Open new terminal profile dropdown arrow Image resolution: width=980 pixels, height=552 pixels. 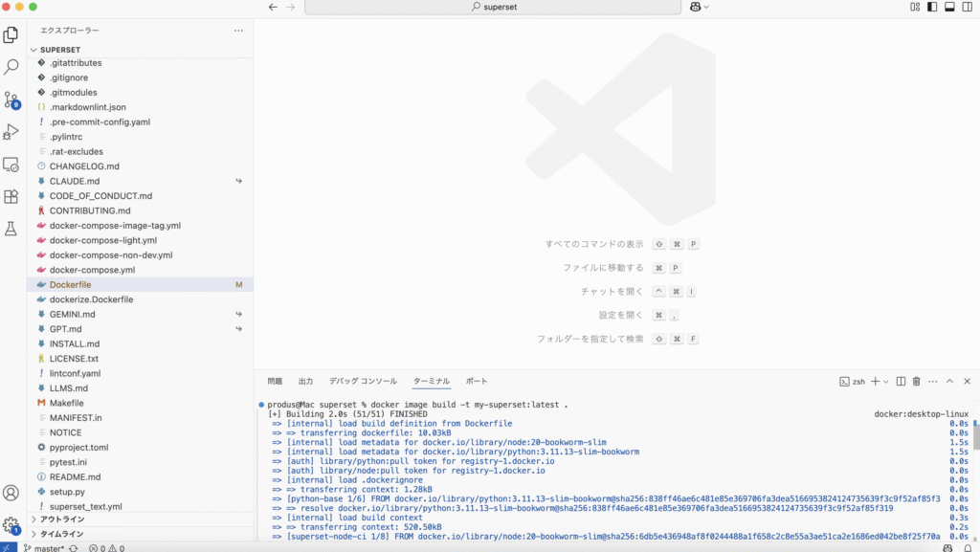click(x=886, y=381)
